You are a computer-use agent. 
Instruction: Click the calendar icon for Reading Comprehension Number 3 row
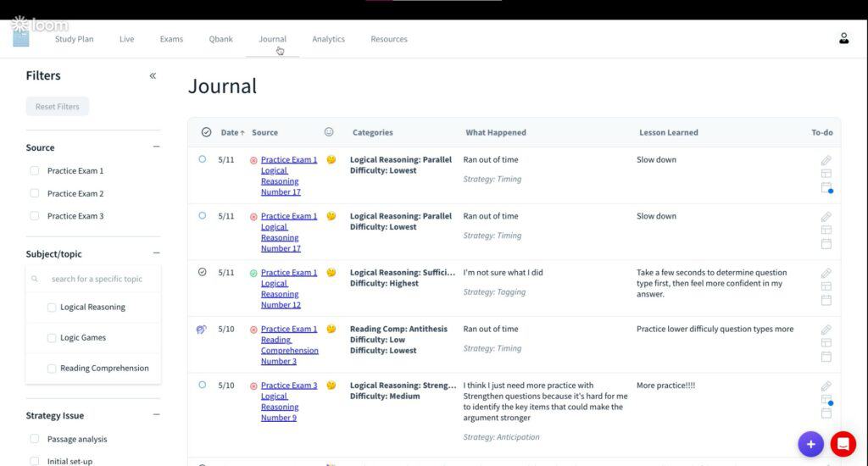826,357
